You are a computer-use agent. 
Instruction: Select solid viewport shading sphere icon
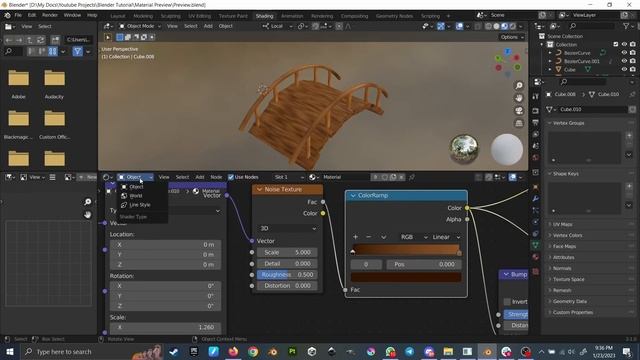pyautogui.click(x=496, y=26)
